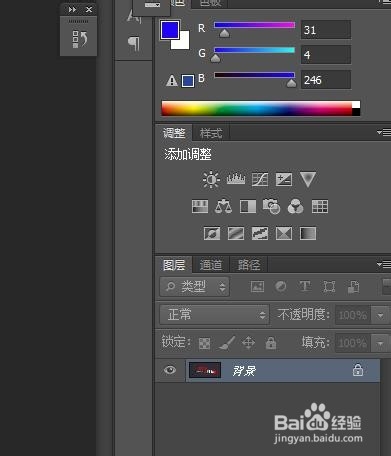
Task: Close the collapsed floating panel
Action: point(89,10)
